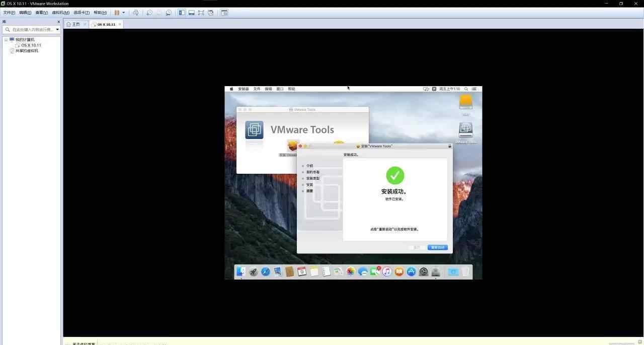Click the 介绍 installer step
This screenshot has height=345, width=644.
[309, 166]
